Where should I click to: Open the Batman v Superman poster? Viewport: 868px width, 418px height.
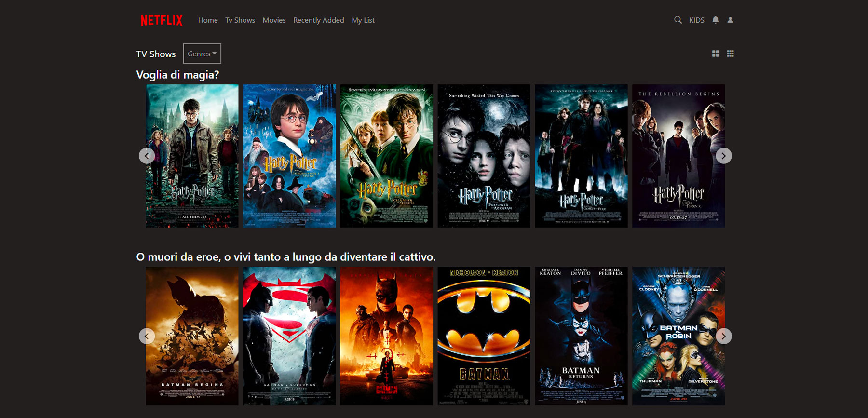click(x=289, y=336)
